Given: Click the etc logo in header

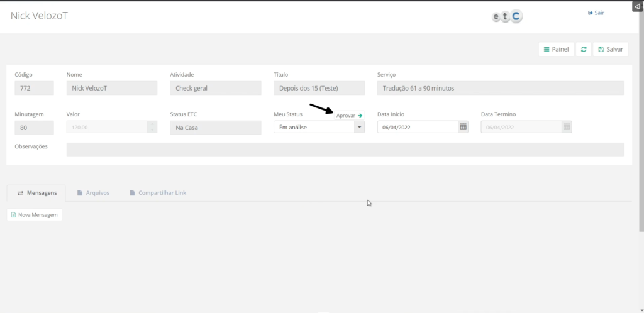Looking at the screenshot, I should coord(507,17).
